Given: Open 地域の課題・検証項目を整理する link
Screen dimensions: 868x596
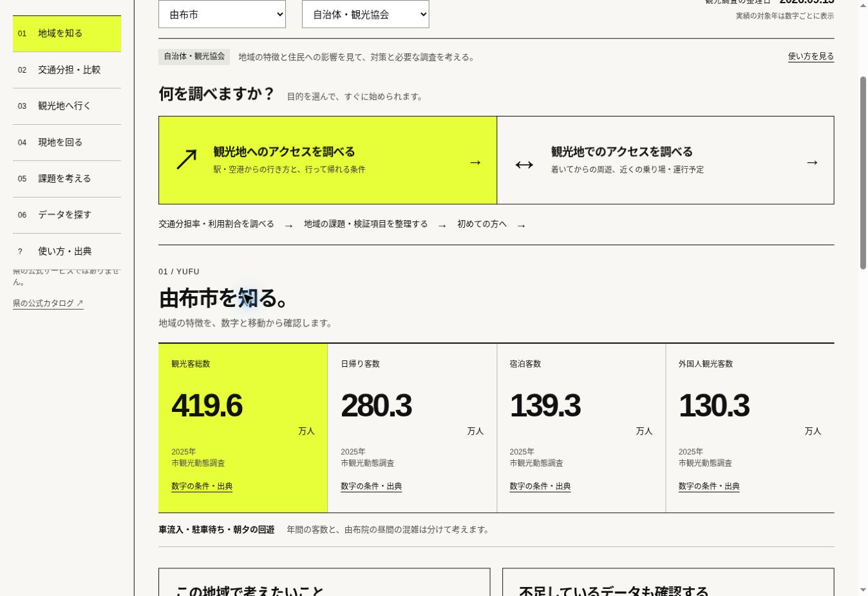Looking at the screenshot, I should 366,224.
